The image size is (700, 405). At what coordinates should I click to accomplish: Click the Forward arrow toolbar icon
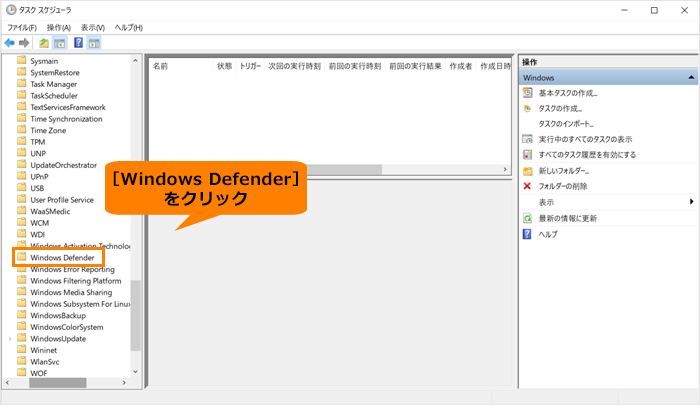tap(24, 43)
